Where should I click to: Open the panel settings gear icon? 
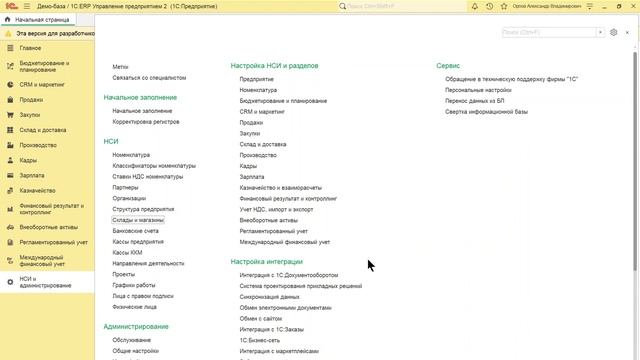(x=613, y=32)
